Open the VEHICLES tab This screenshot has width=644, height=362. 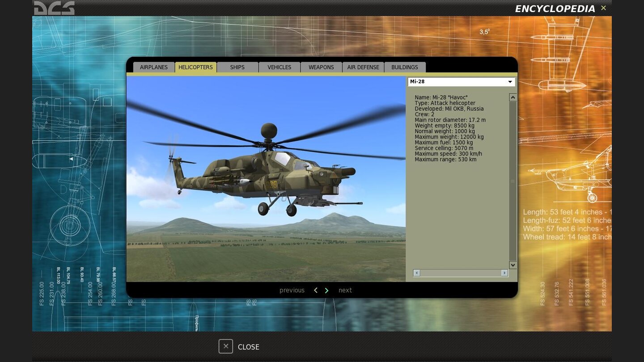pyautogui.click(x=280, y=67)
